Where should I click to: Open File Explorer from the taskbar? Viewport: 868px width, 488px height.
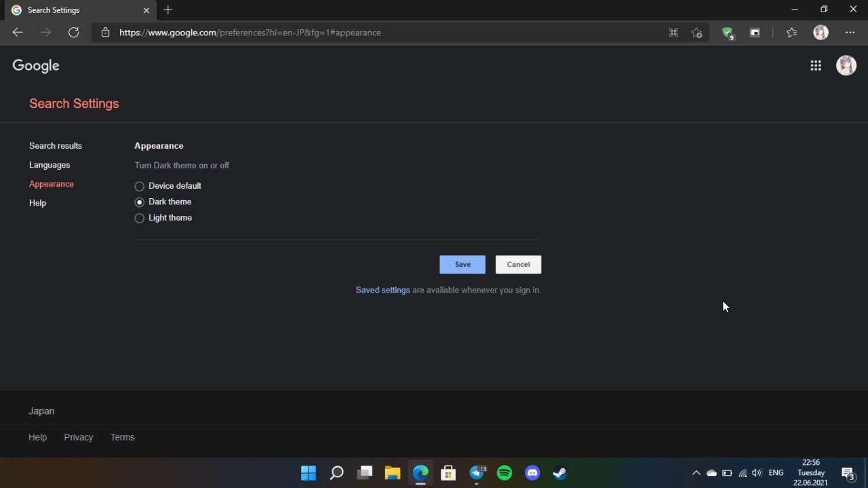pos(392,472)
